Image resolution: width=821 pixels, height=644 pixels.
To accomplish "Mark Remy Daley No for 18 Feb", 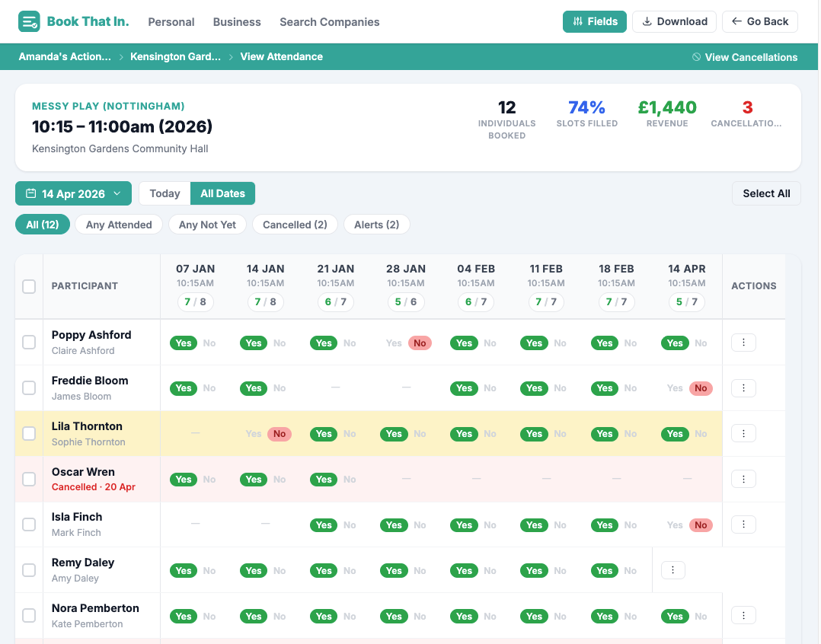I will click(x=631, y=571).
